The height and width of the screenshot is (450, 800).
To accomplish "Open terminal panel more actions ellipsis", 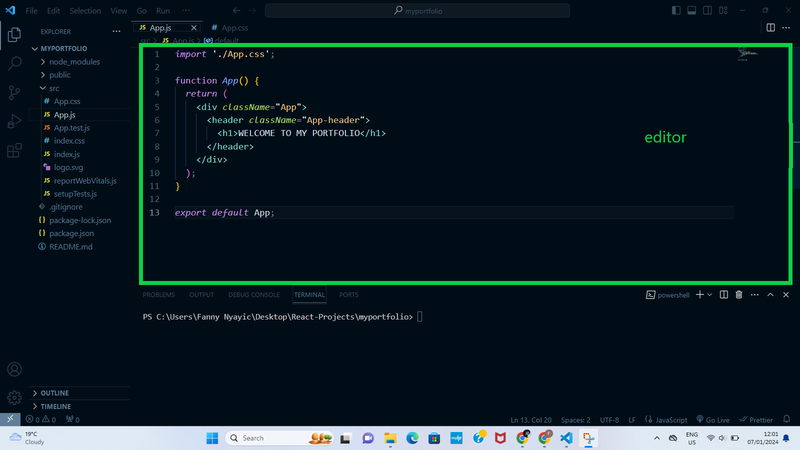I will [x=755, y=295].
